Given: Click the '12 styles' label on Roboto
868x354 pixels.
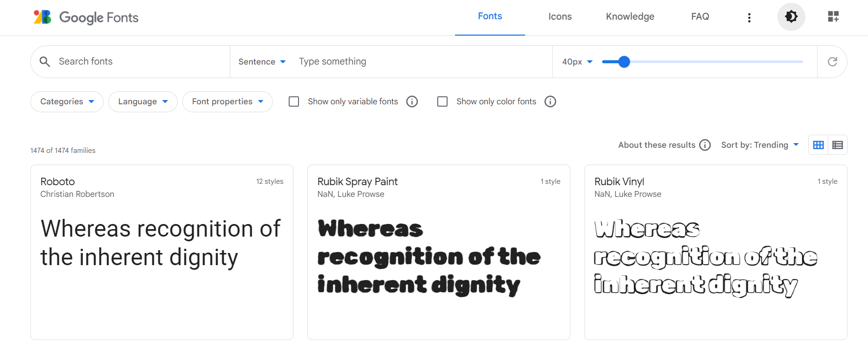Looking at the screenshot, I should (270, 181).
